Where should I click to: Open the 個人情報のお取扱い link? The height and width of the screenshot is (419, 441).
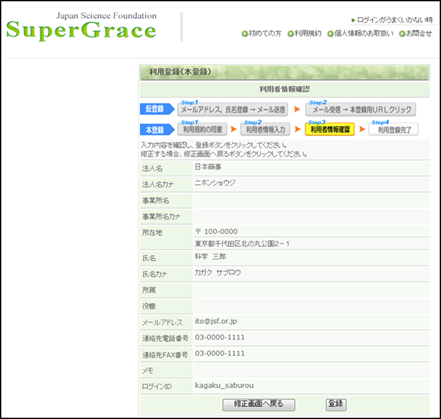coord(364,33)
